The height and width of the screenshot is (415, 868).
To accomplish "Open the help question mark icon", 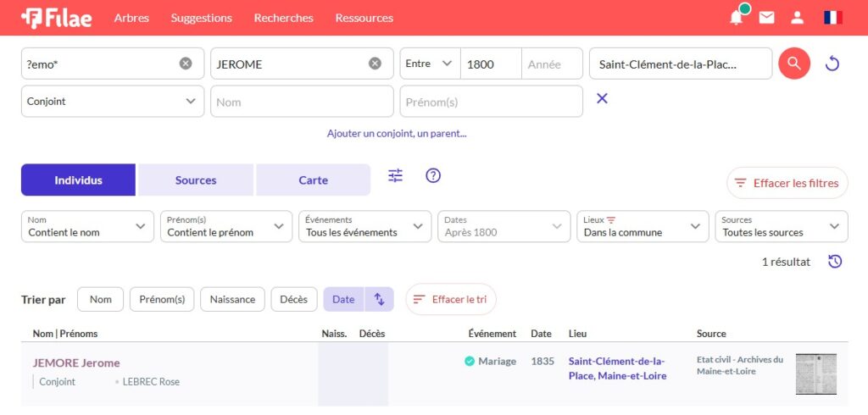I will pos(433,176).
